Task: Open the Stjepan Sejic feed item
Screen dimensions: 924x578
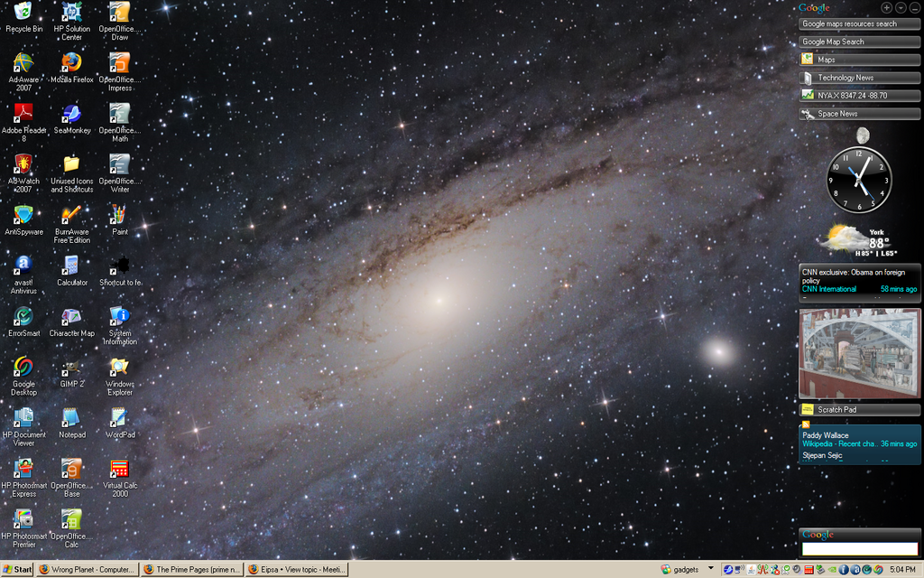Action: 822,455
